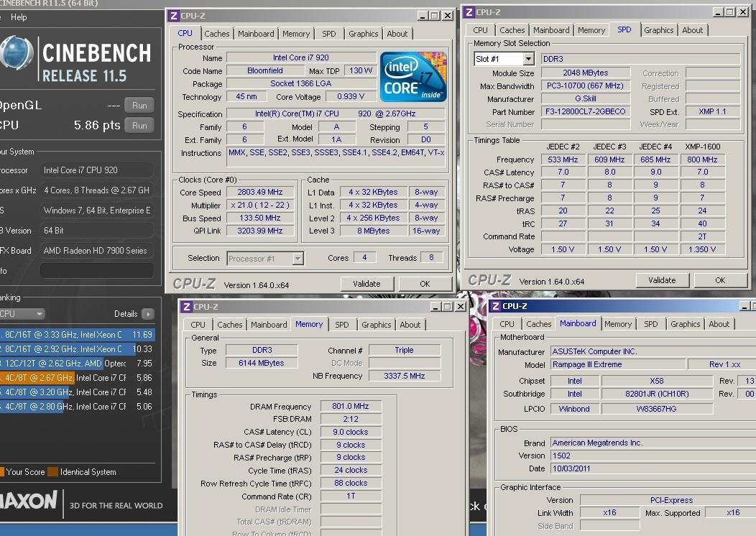This screenshot has width=756, height=536.
Task: Click OK in the SPD tab window
Action: coord(720,280)
